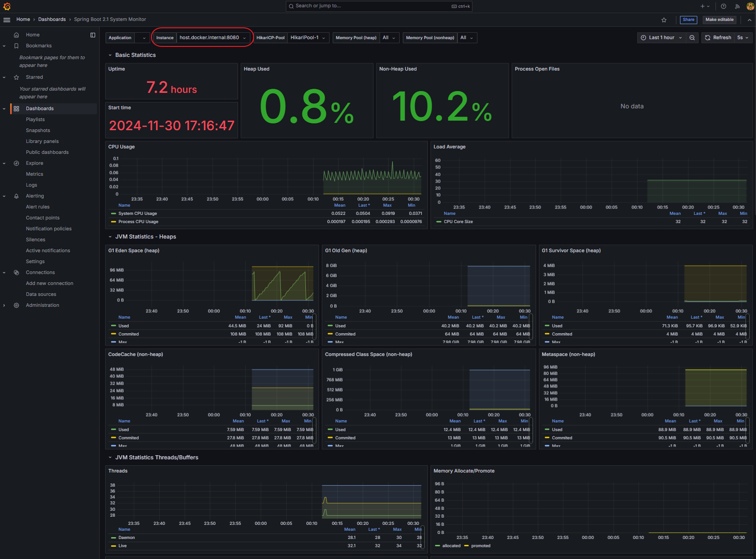The width and height of the screenshot is (756, 559).
Task: Open the Memory Pool (heap) All dropdown
Action: click(x=389, y=38)
